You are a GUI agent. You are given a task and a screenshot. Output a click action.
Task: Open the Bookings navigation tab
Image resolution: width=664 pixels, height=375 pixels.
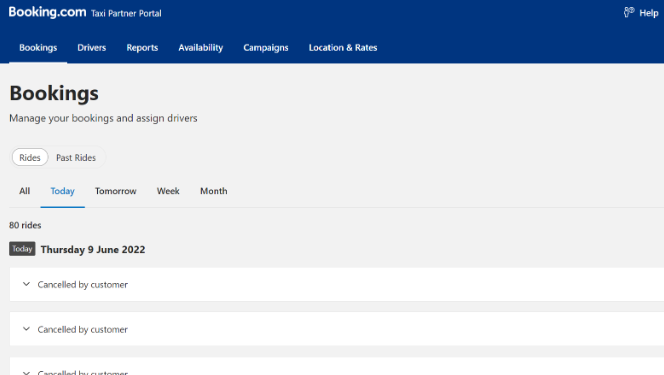38,47
